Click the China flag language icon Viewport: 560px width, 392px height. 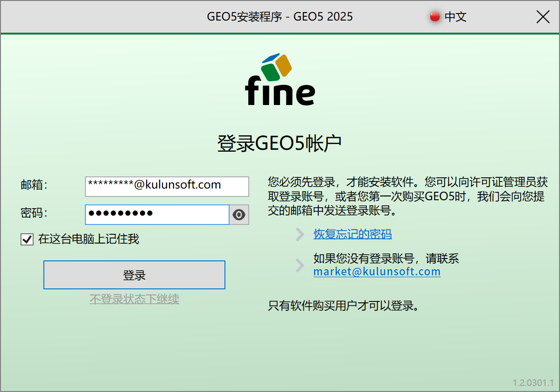435,17
